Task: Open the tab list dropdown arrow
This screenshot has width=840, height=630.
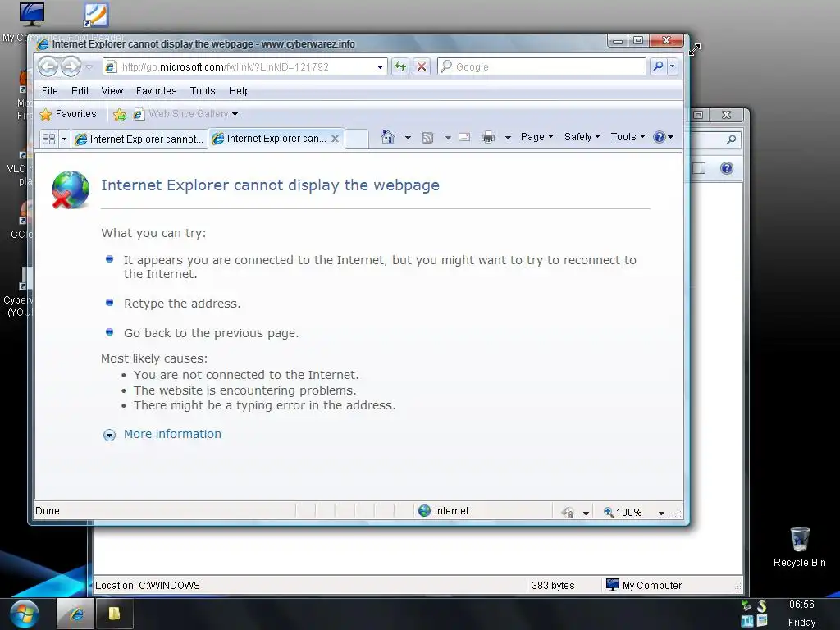Action: point(64,139)
